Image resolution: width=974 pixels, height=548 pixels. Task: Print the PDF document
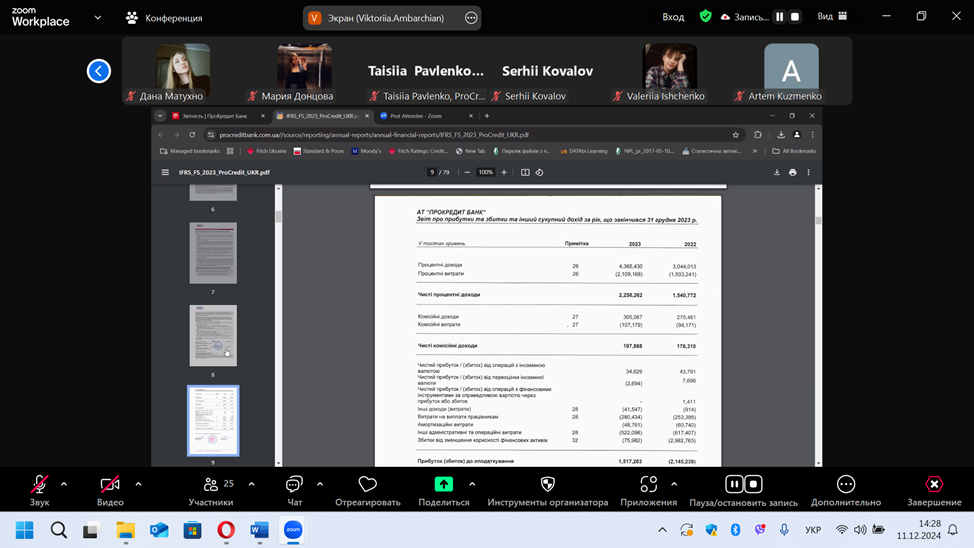793,173
